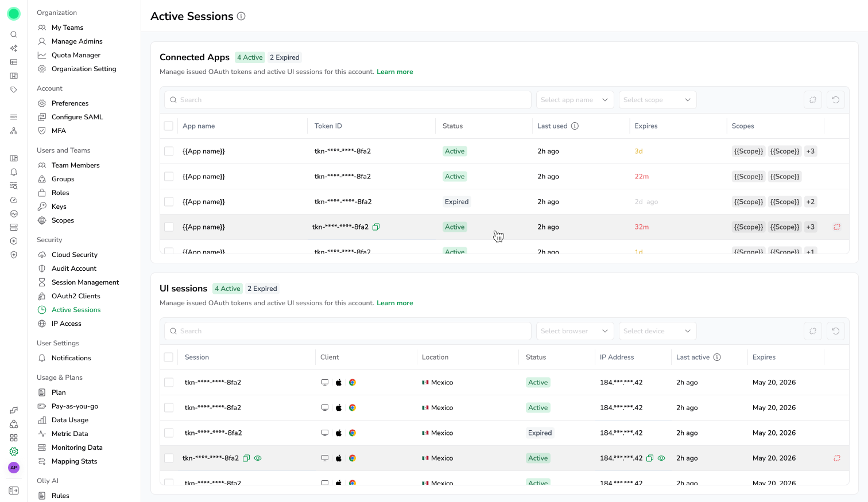Screen dimensions: 868x502
Task: Navigate to Session Management
Action: 85,282
